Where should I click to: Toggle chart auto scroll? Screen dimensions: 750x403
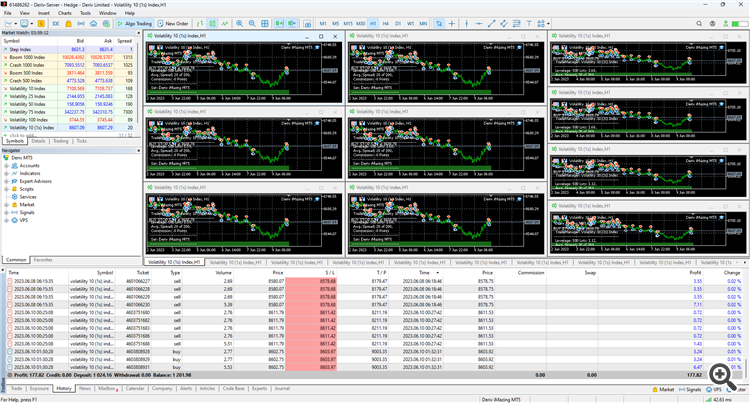279,23
